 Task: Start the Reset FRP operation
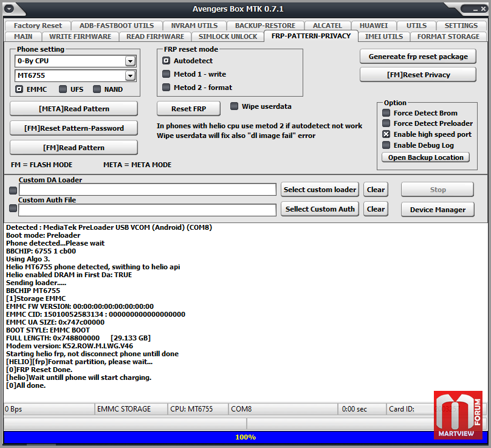188,109
